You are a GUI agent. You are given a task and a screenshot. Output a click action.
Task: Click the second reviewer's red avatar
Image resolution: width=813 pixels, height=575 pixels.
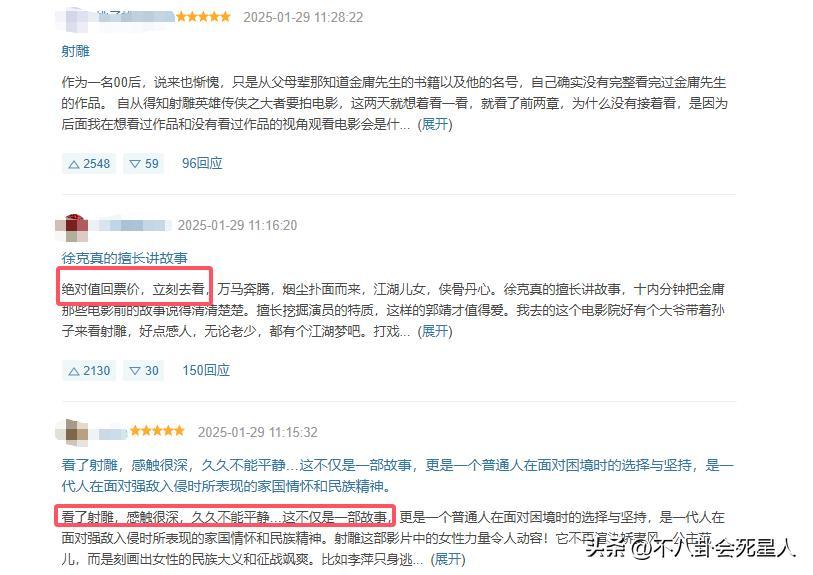click(71, 227)
